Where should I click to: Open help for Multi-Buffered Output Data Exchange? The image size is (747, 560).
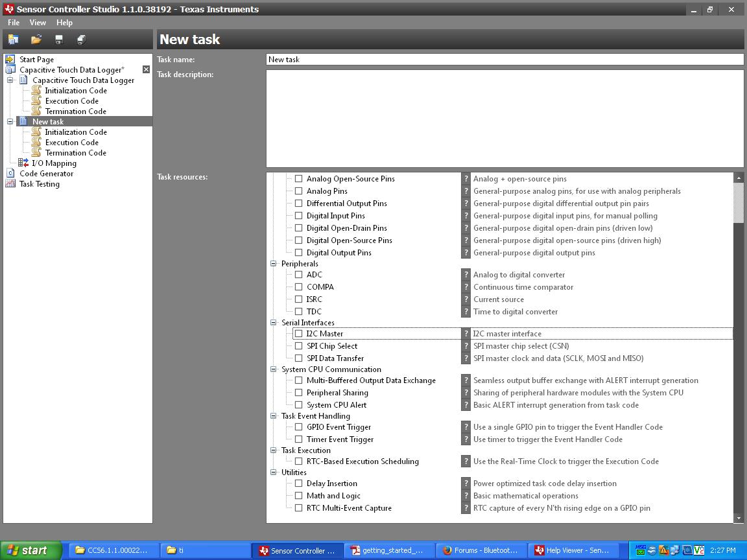(x=466, y=380)
